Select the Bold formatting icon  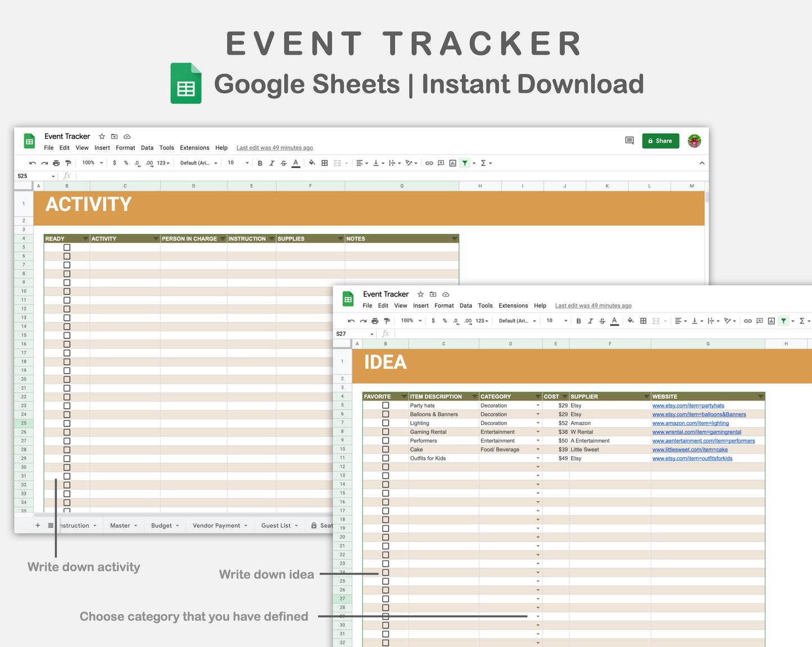tap(260, 163)
